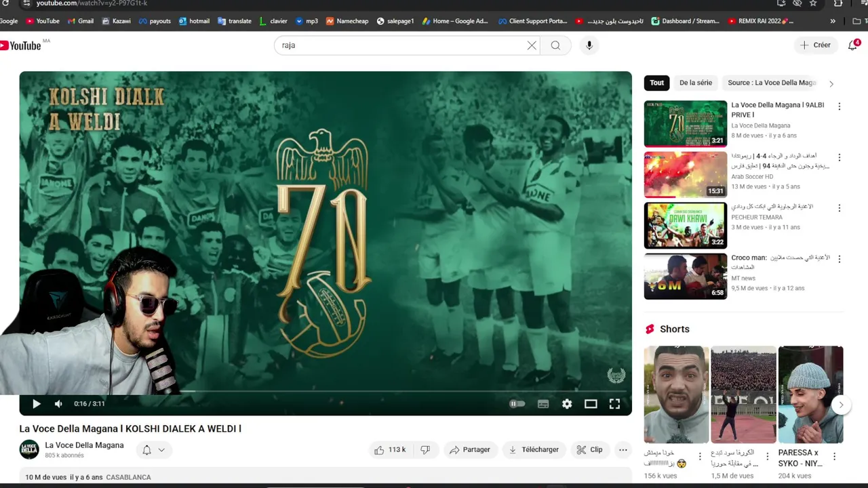Image resolution: width=868 pixels, height=488 pixels.
Task: Like the video with thumbs-up 113 k
Action: point(390,449)
